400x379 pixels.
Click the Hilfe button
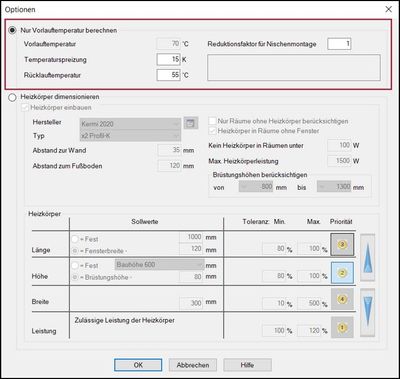(x=247, y=365)
